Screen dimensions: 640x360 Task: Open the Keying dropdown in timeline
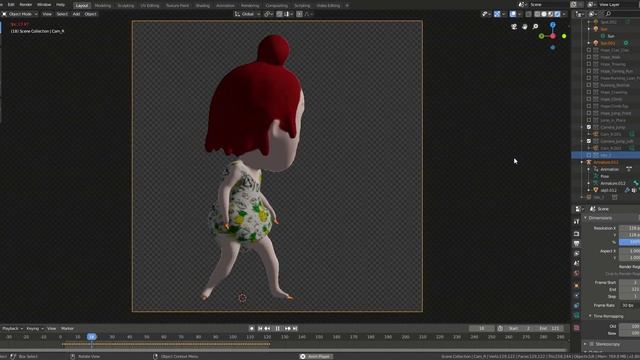pyautogui.click(x=34, y=329)
